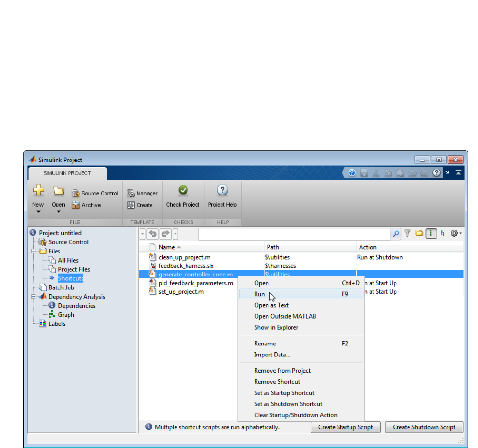The image size is (478, 448).
Task: Select clean_up_project.m file row
Action: (x=301, y=257)
